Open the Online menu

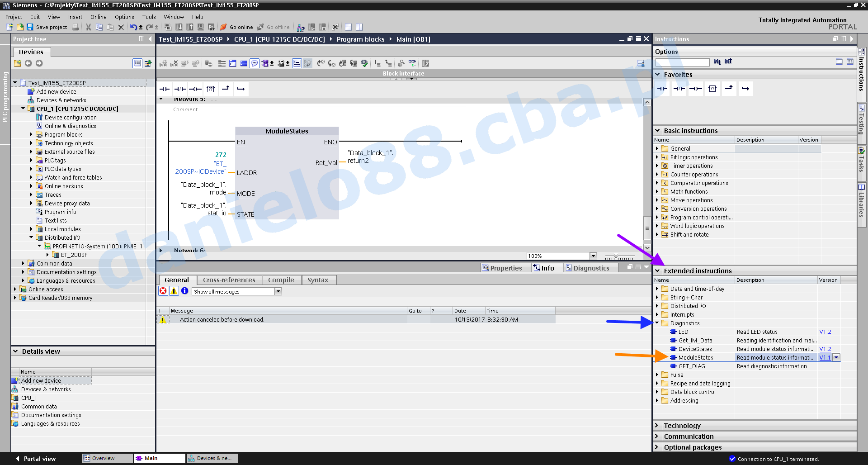pyautogui.click(x=99, y=17)
